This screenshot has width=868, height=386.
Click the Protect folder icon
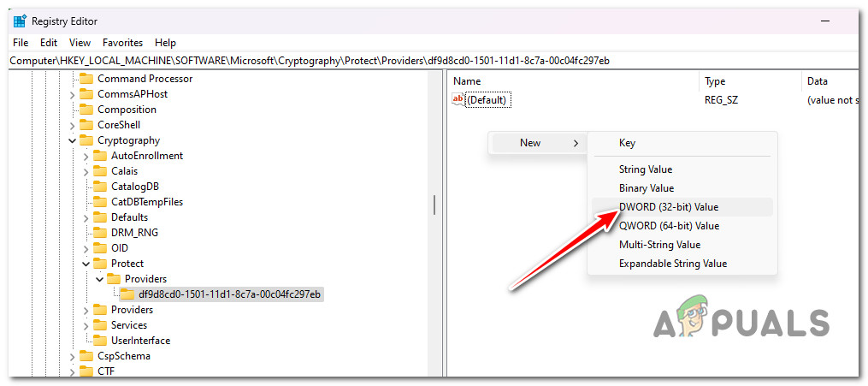[100, 264]
